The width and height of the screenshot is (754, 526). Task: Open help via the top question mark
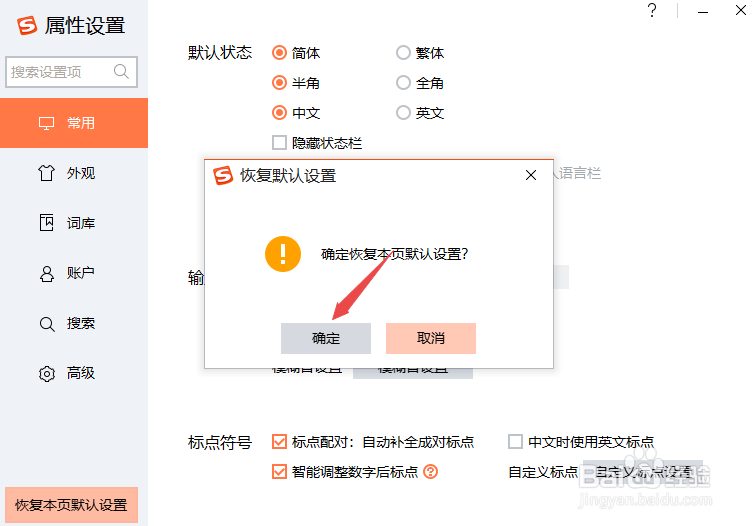click(652, 11)
